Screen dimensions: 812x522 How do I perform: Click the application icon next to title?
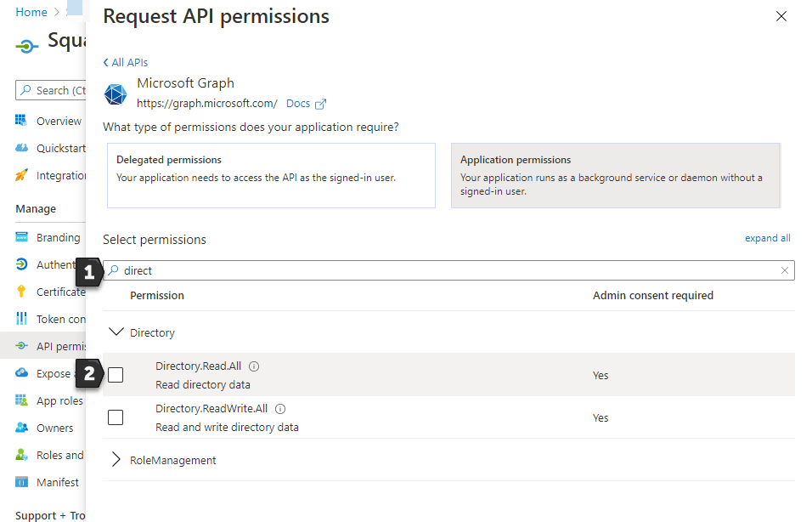(27, 46)
